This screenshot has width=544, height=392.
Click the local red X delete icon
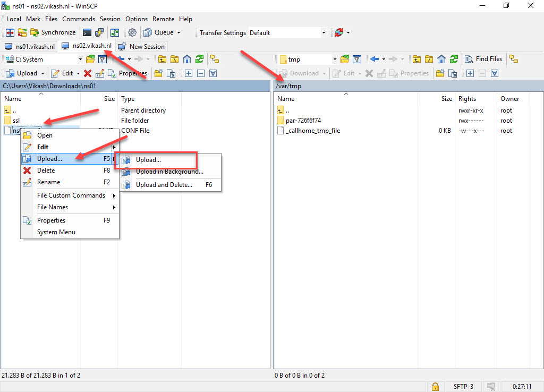coord(88,73)
